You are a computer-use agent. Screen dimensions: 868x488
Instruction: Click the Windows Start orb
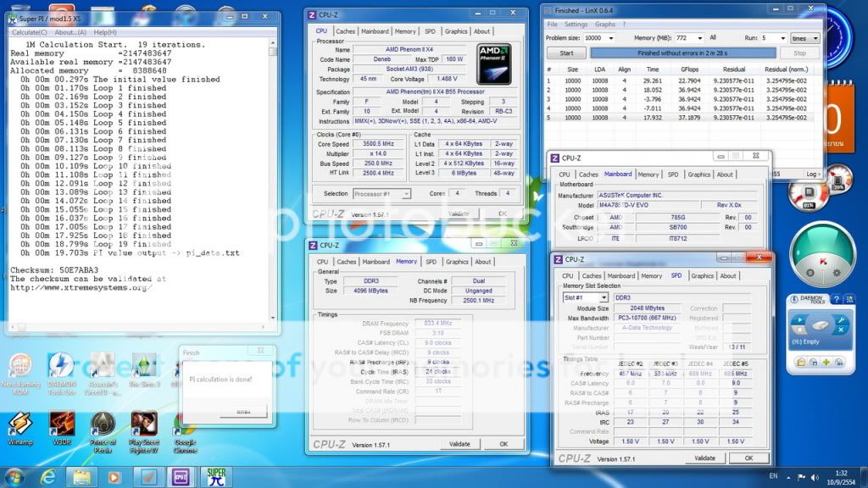14,476
